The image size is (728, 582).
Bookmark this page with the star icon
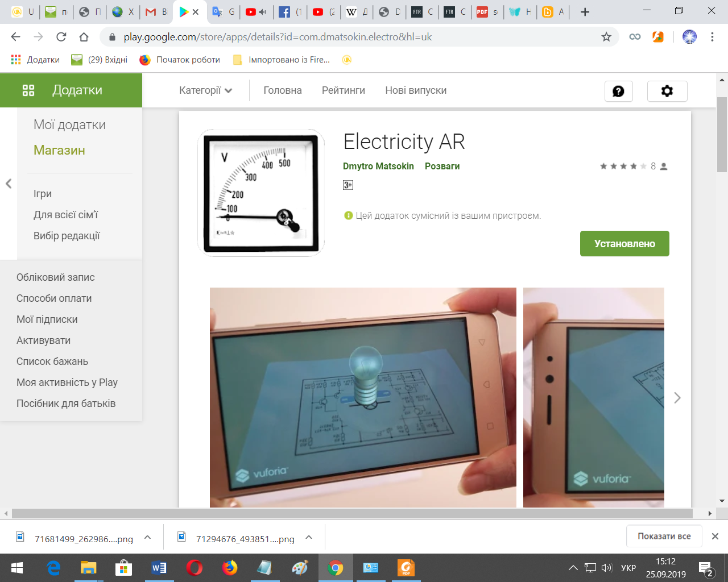(x=606, y=37)
